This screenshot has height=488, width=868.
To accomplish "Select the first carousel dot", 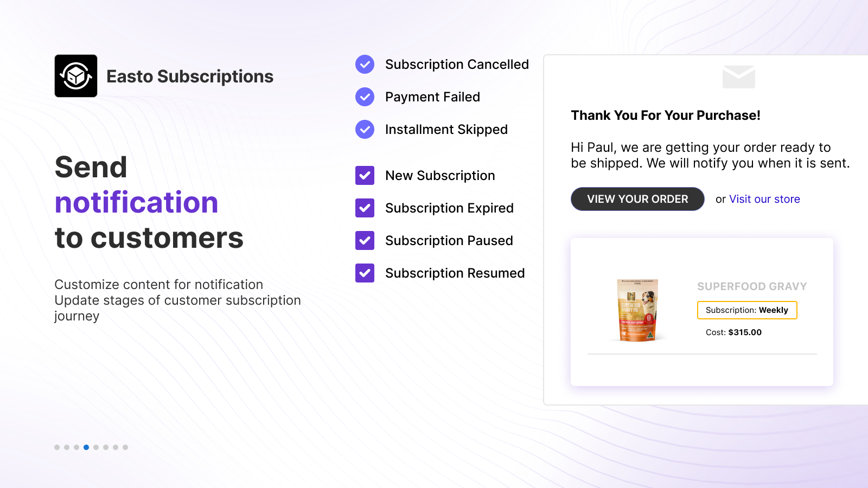I will tap(57, 447).
